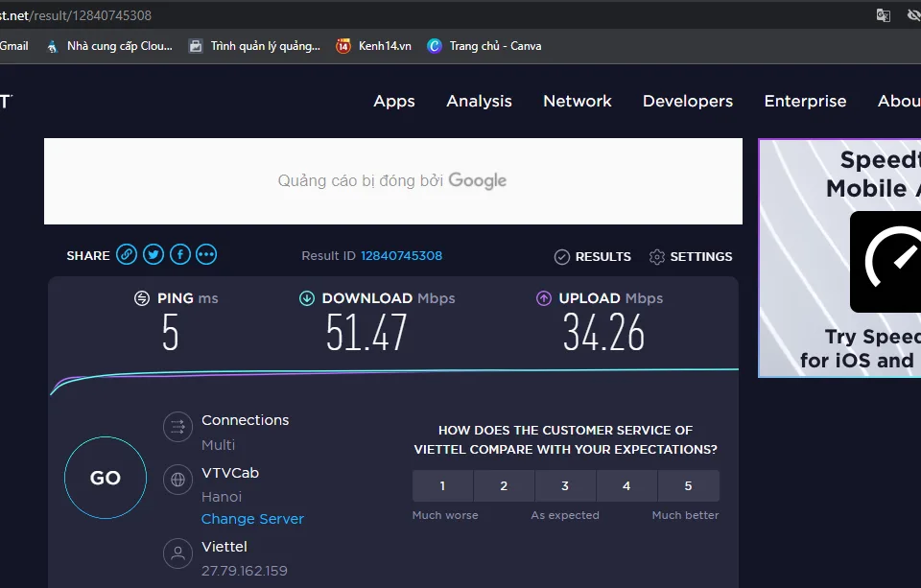Click the Connections icon
Viewport: 921px width, 588px height.
[178, 427]
